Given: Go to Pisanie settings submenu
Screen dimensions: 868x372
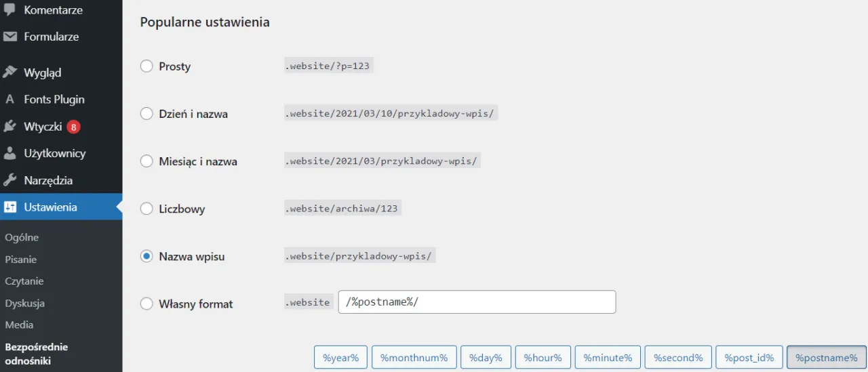Looking at the screenshot, I should 21,260.
